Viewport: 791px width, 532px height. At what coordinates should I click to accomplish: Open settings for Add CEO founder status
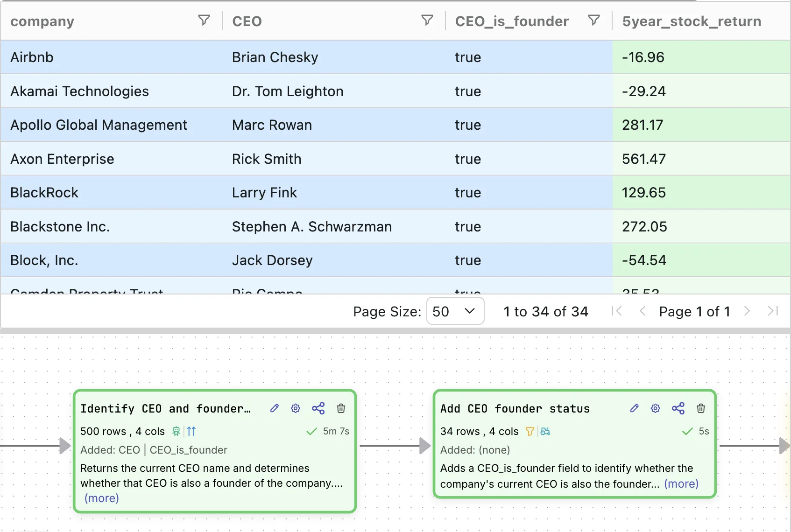click(656, 408)
